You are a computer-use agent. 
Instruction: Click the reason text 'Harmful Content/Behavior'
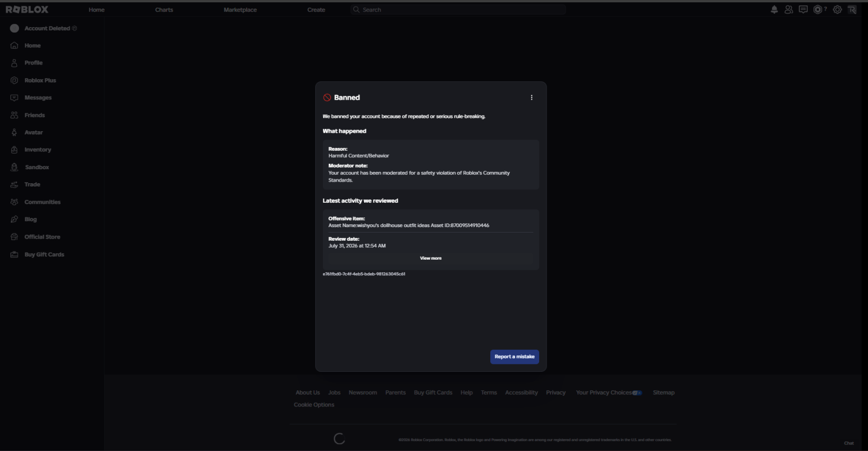point(359,156)
